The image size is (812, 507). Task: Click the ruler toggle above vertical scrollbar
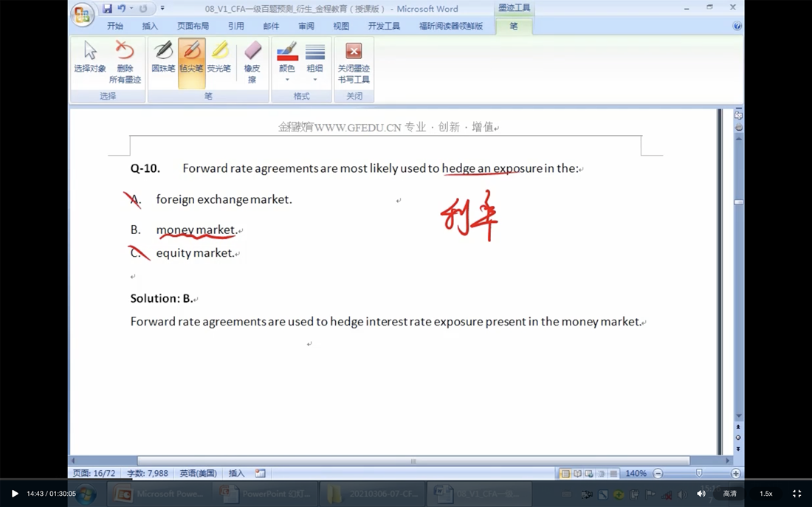coord(738,115)
